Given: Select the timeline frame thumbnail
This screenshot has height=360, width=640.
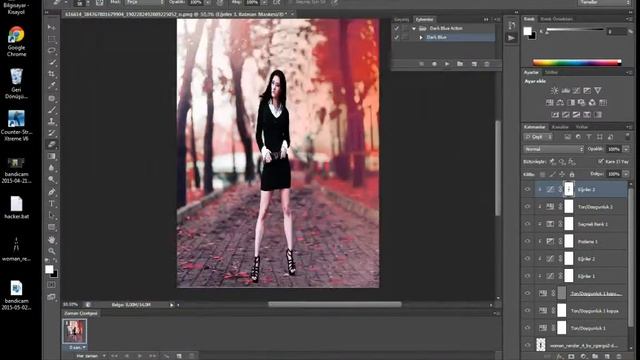Looking at the screenshot, I should (75, 331).
